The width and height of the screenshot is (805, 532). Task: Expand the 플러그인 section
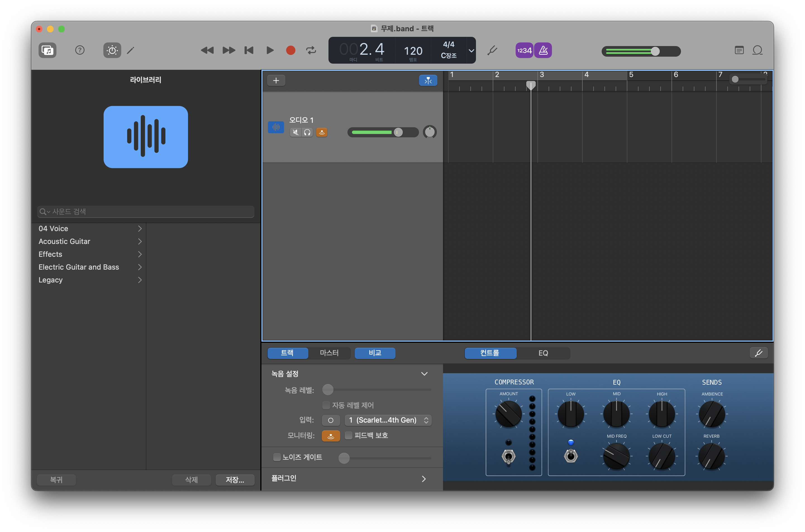(423, 479)
